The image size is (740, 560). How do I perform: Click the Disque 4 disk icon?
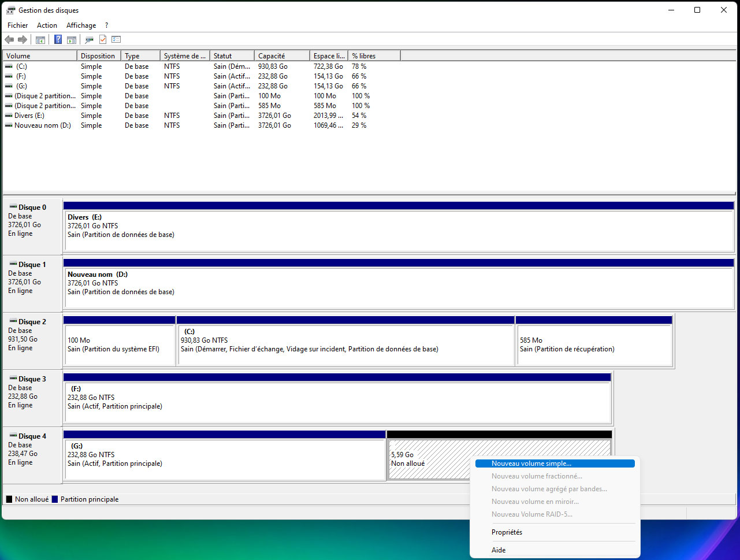click(x=13, y=436)
